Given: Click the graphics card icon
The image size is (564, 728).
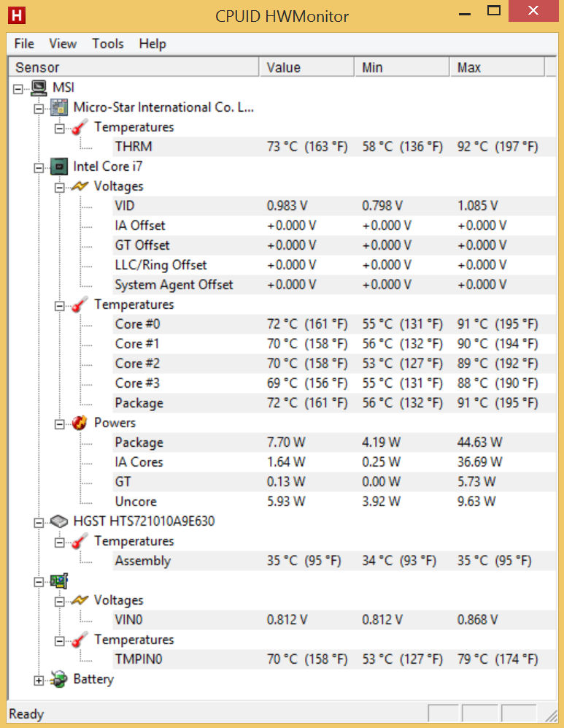Looking at the screenshot, I should click(x=59, y=581).
